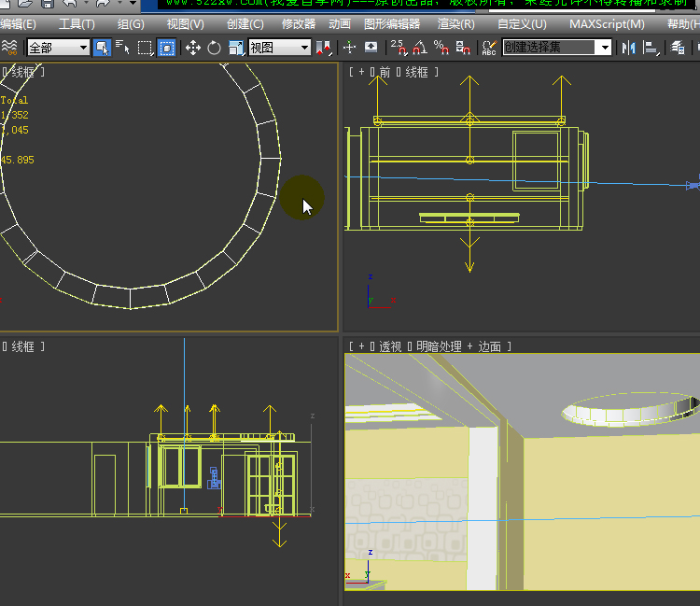
Task: Select the Select and Move tool
Action: pyautogui.click(x=193, y=48)
